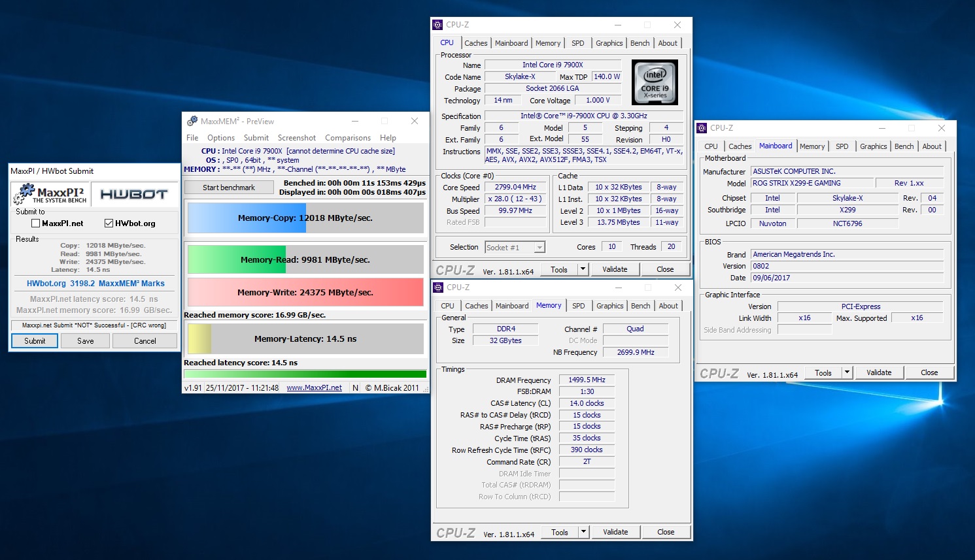Open About tab in CPU-Z Mainboard window
The image size is (975, 560).
tap(932, 146)
